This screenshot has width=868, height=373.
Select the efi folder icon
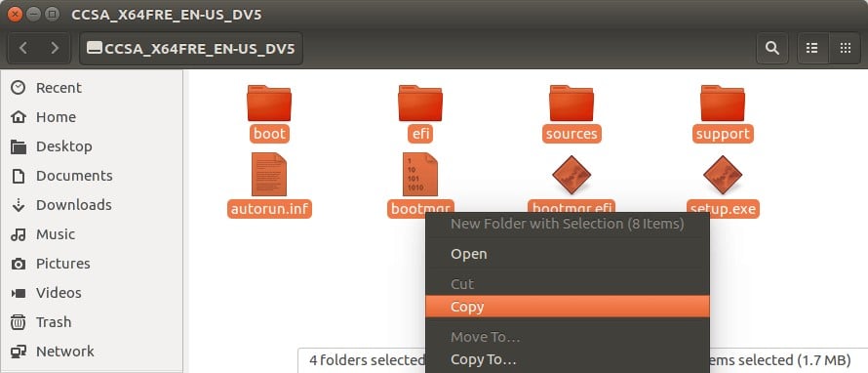click(420, 104)
